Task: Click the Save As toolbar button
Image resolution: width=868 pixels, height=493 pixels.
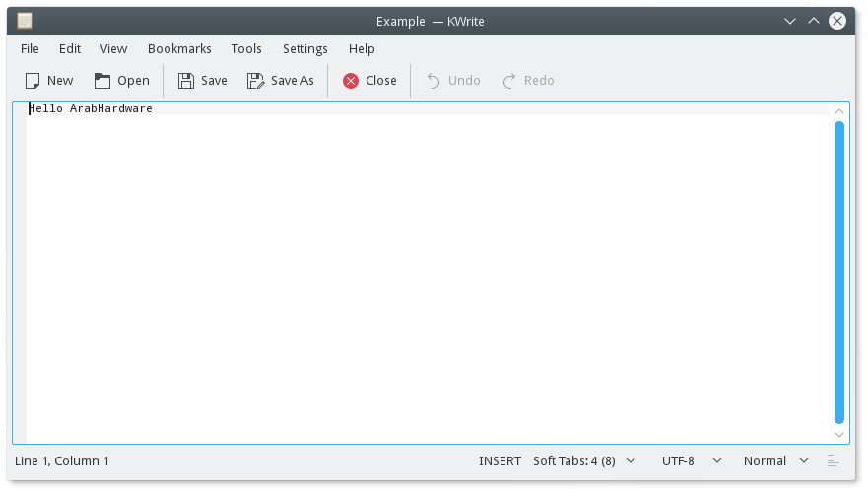Action: click(281, 81)
